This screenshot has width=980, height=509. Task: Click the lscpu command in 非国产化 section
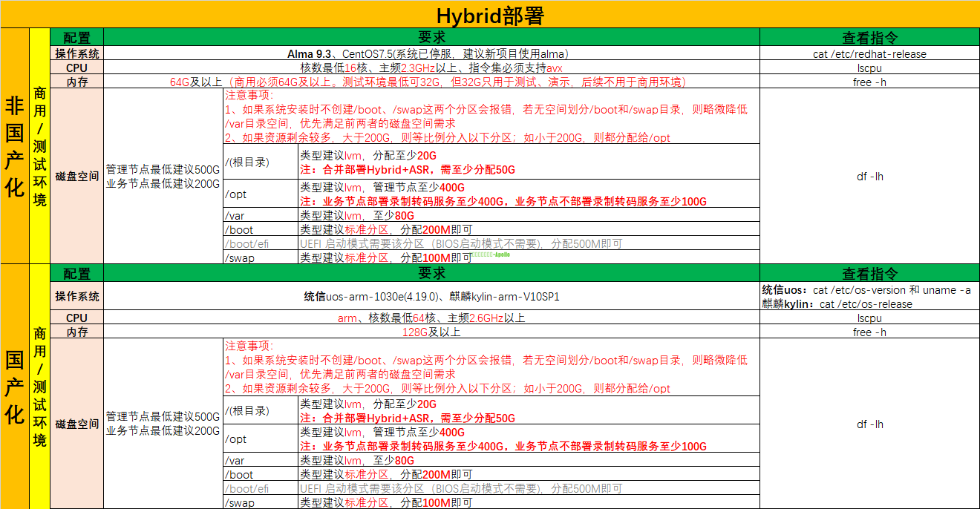point(869,68)
